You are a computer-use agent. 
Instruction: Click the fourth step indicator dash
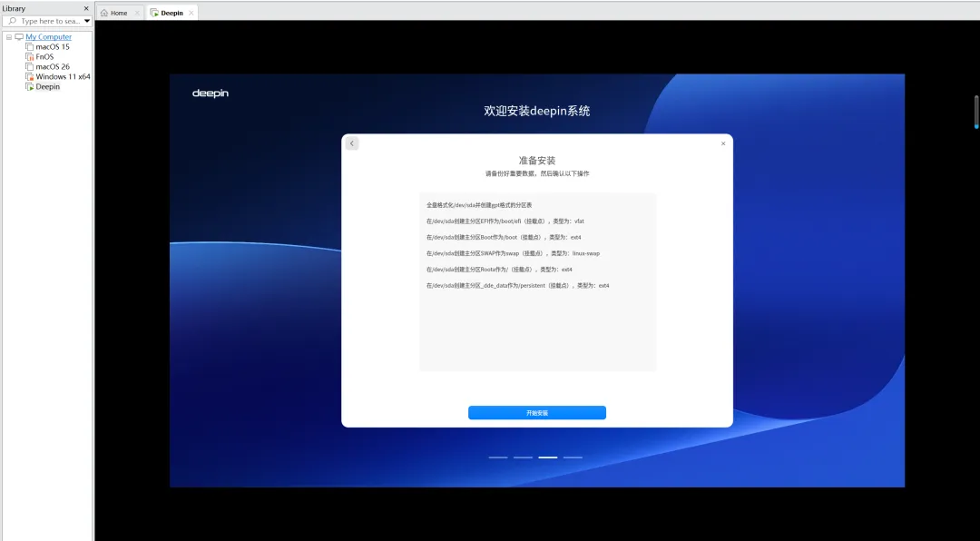click(573, 457)
